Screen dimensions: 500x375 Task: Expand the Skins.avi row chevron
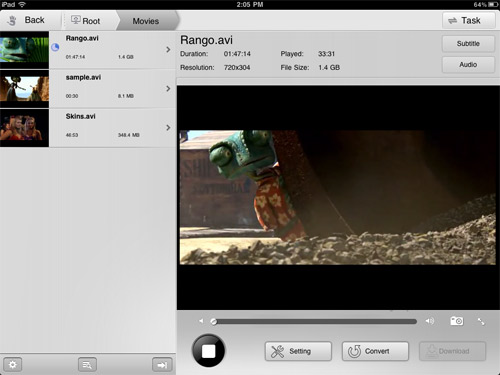click(x=168, y=128)
